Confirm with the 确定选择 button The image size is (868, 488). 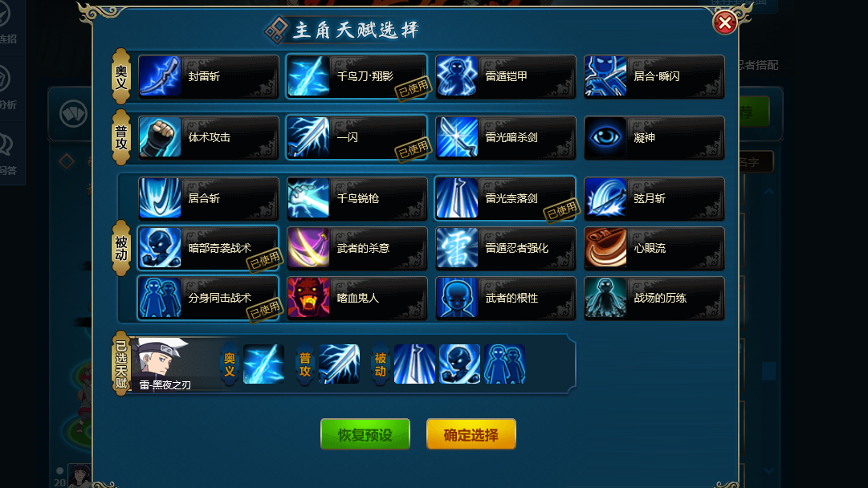[471, 434]
